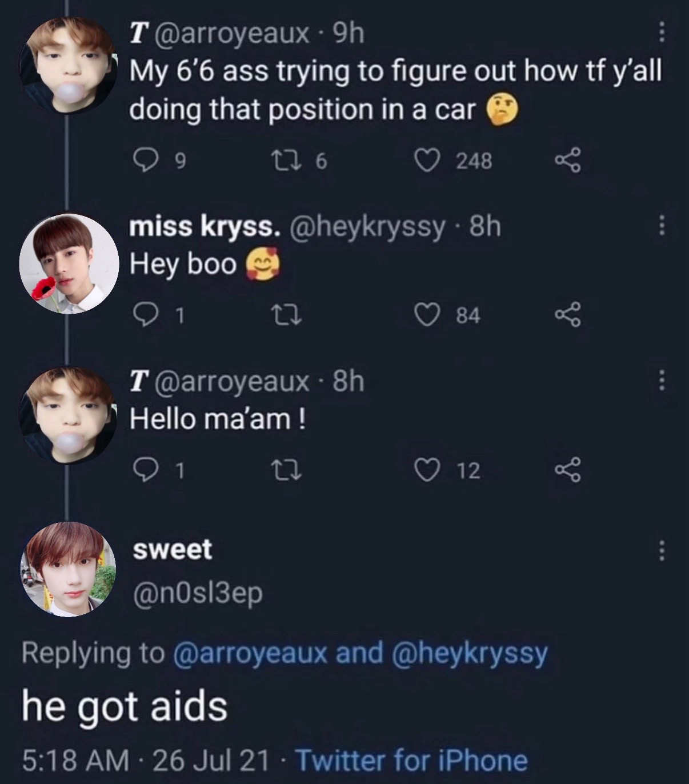
Task: Open the 'Twitter for iPhone' source link
Action: (x=411, y=761)
